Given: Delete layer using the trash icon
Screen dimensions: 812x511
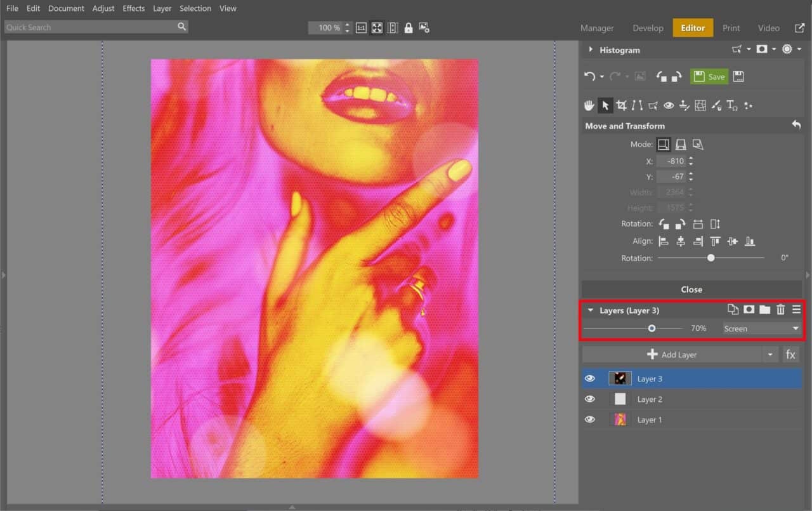Looking at the screenshot, I should [780, 310].
